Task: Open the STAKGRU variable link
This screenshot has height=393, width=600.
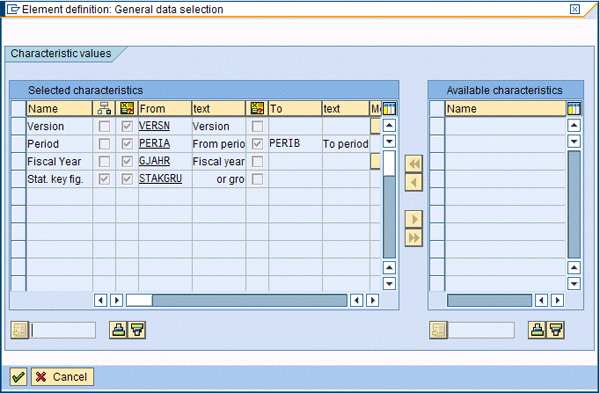Action: pyautogui.click(x=160, y=179)
